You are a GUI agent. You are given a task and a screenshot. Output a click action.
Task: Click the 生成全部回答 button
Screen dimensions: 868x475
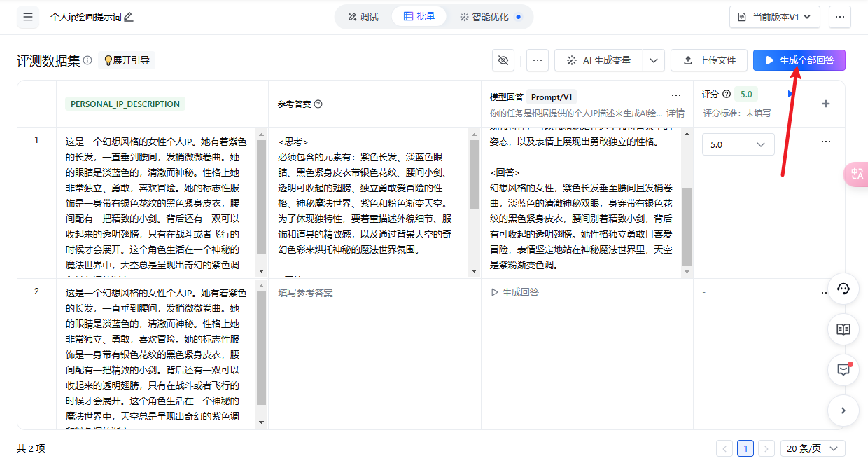799,60
